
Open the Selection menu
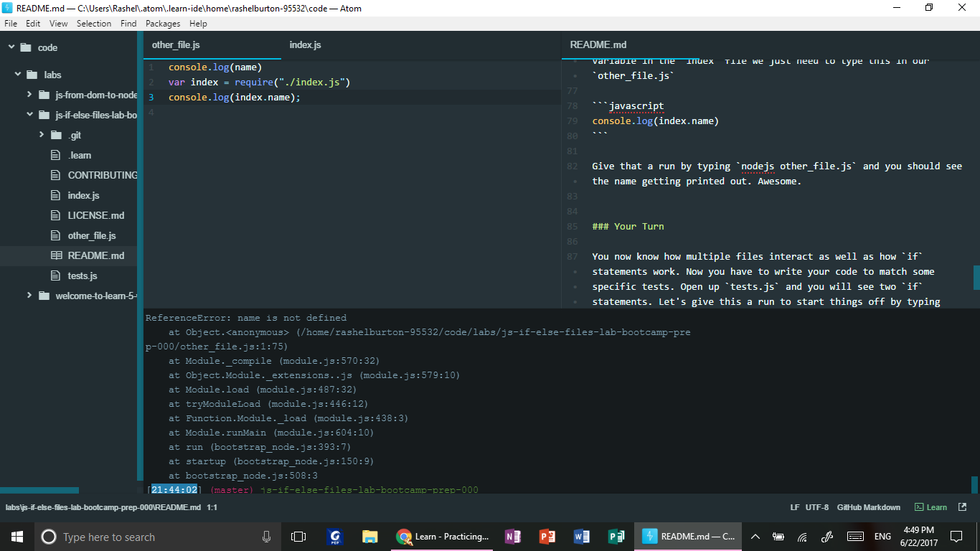[x=94, y=24]
